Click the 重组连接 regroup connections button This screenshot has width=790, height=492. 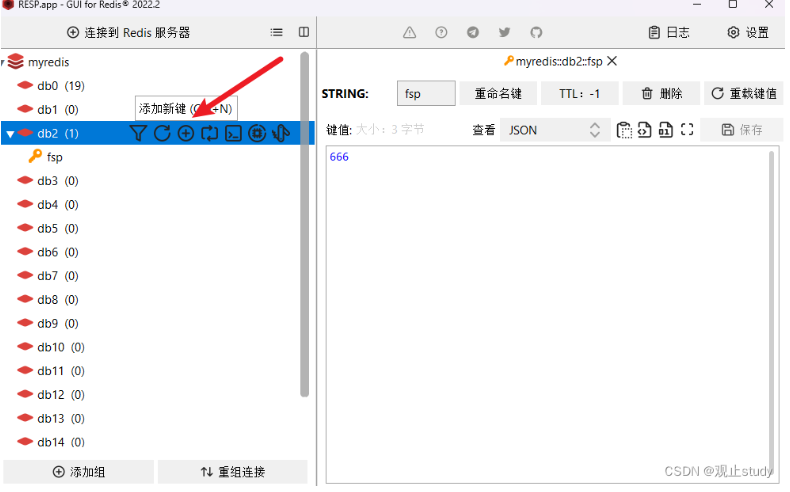[x=233, y=472]
